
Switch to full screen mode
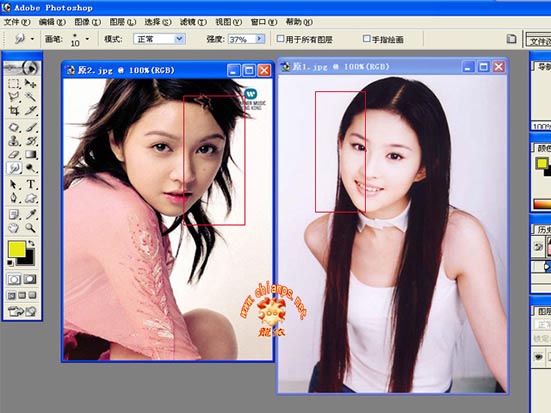(32, 295)
